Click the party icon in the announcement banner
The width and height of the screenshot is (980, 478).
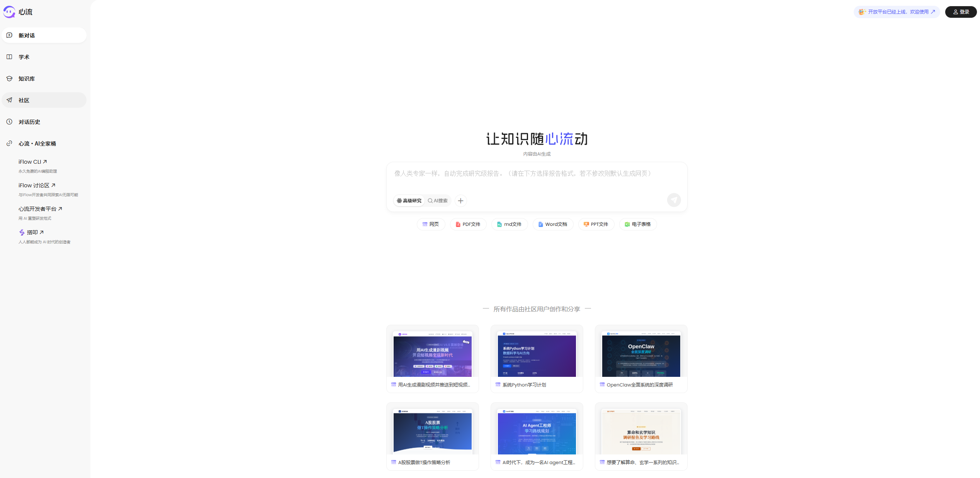(x=862, y=12)
